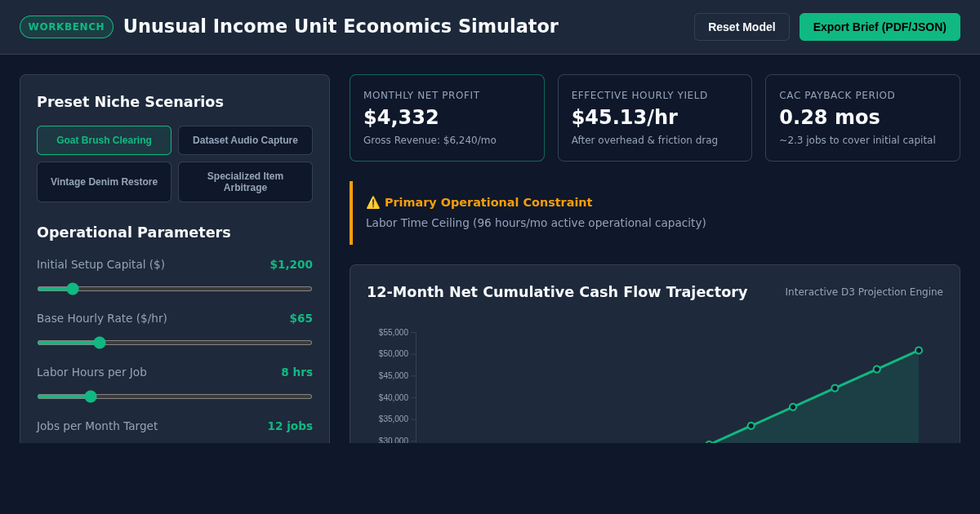Click the Preset Niche Scenarios heading

130,102
